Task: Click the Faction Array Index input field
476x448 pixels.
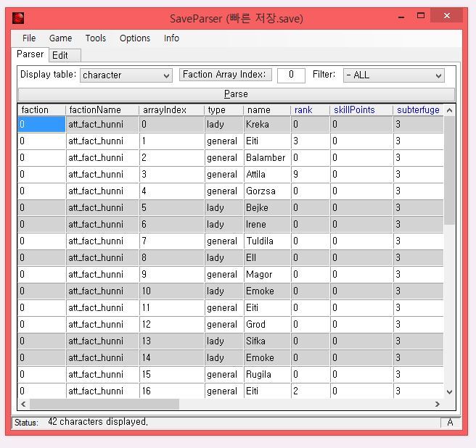Action: tap(291, 75)
